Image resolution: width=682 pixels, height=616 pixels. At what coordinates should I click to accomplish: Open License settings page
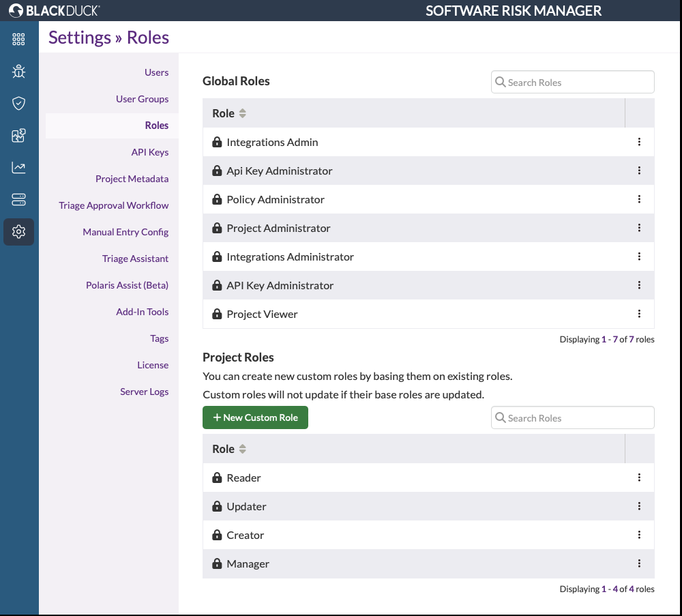coord(153,365)
